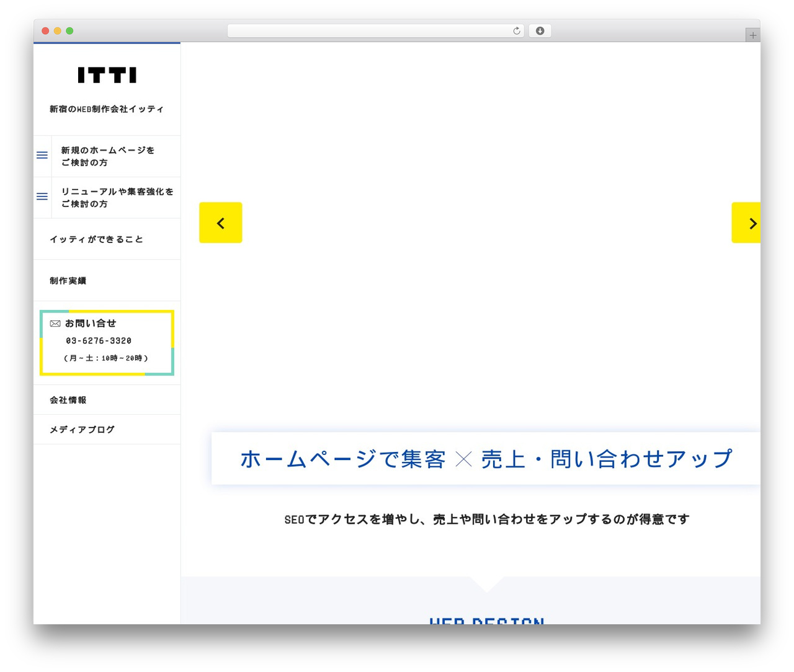Click the browser address bar
794x672 pixels.
point(376,31)
